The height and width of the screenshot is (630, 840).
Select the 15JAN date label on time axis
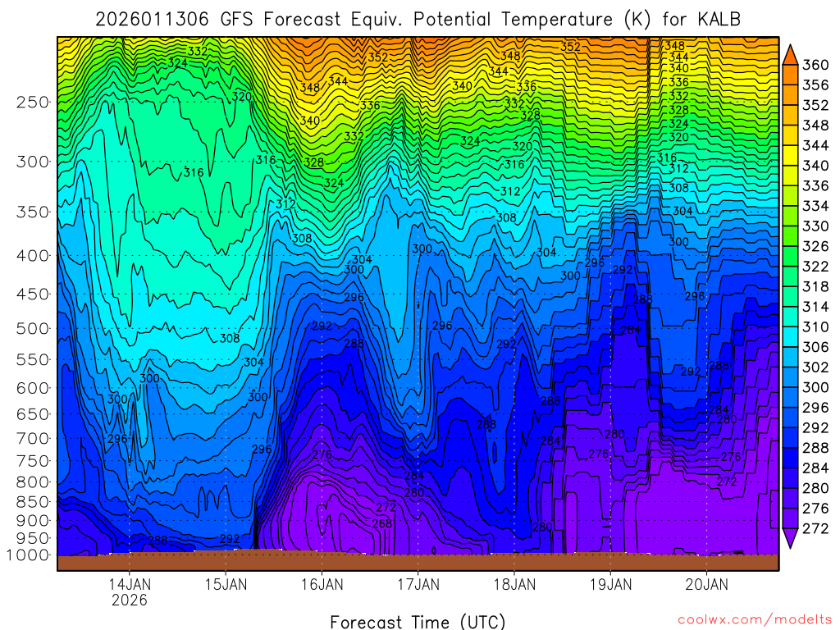(226, 584)
